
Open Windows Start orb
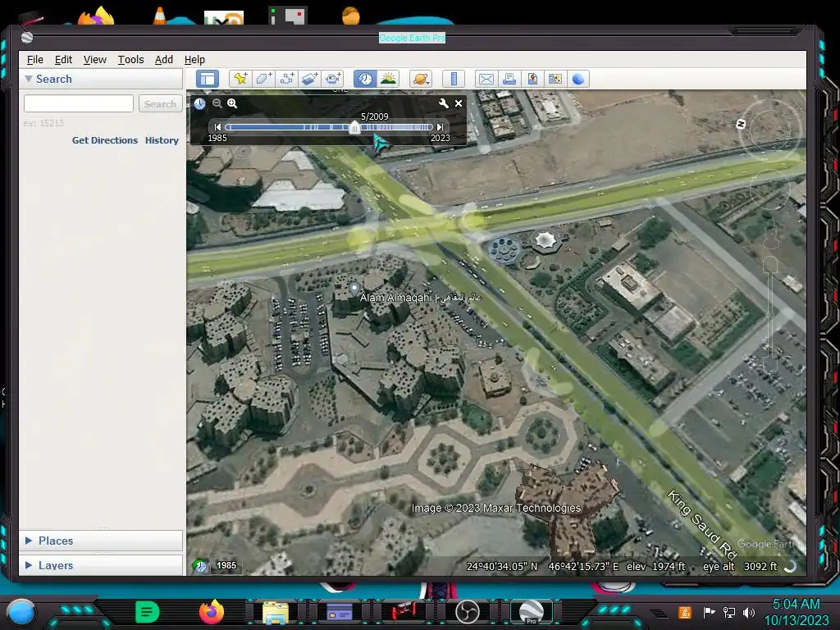click(x=21, y=612)
